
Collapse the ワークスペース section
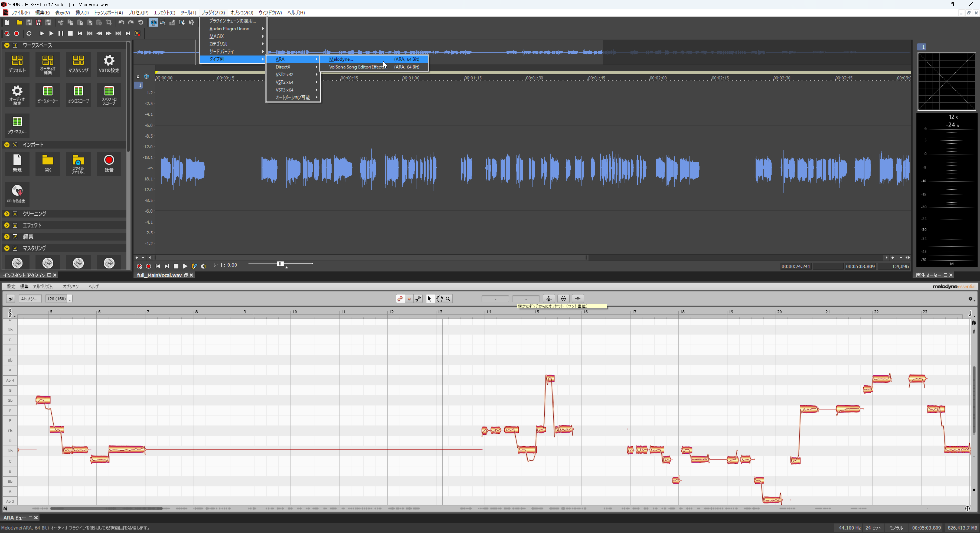[7, 45]
